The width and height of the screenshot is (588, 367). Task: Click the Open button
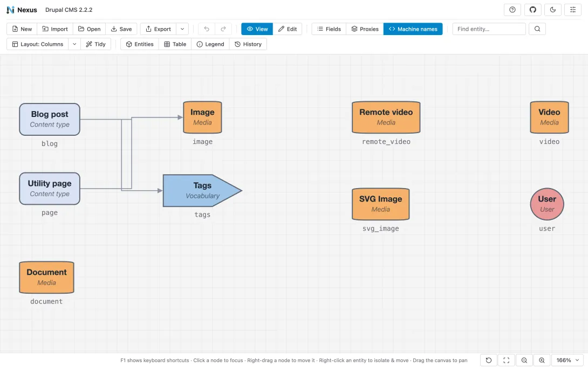[x=89, y=29]
